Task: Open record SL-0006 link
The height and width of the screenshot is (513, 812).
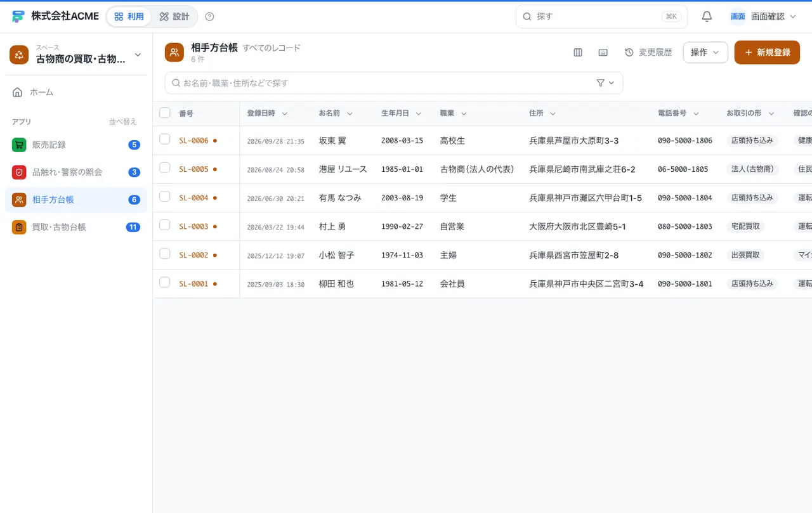Action: point(193,141)
